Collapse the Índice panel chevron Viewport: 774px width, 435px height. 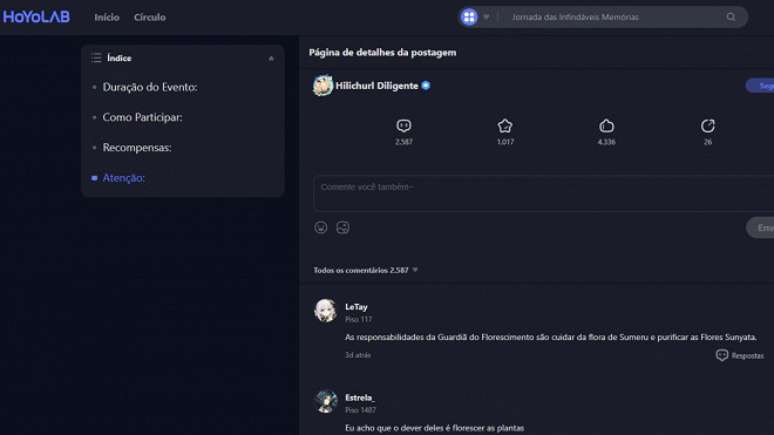271,58
